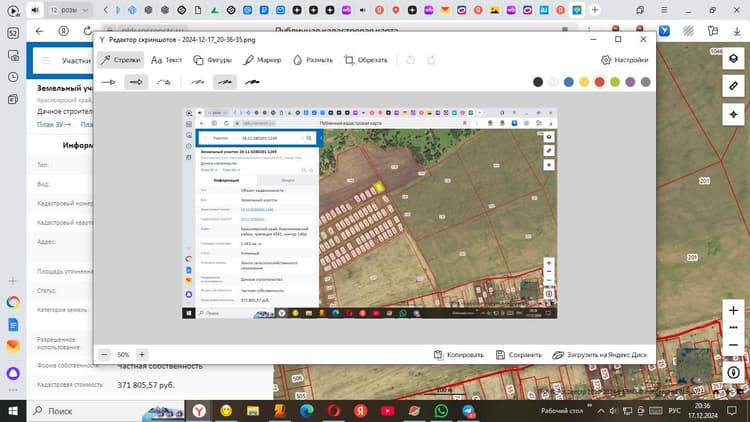Click the map compass location icon
Screen dimensions: 750x422
click(x=733, y=372)
